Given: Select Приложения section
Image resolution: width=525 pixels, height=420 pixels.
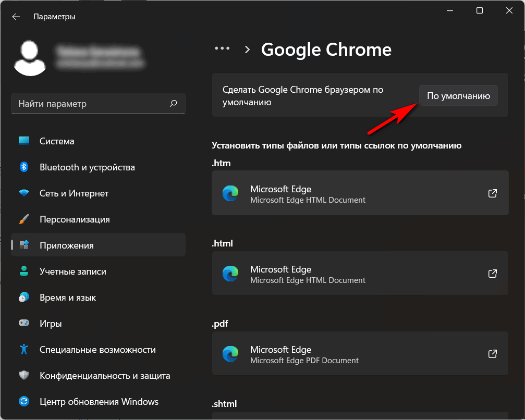Looking at the screenshot, I should point(98,245).
